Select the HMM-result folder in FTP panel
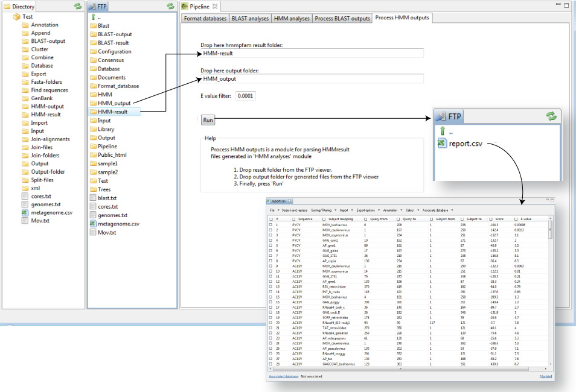This screenshot has height=392, width=576. click(x=114, y=112)
